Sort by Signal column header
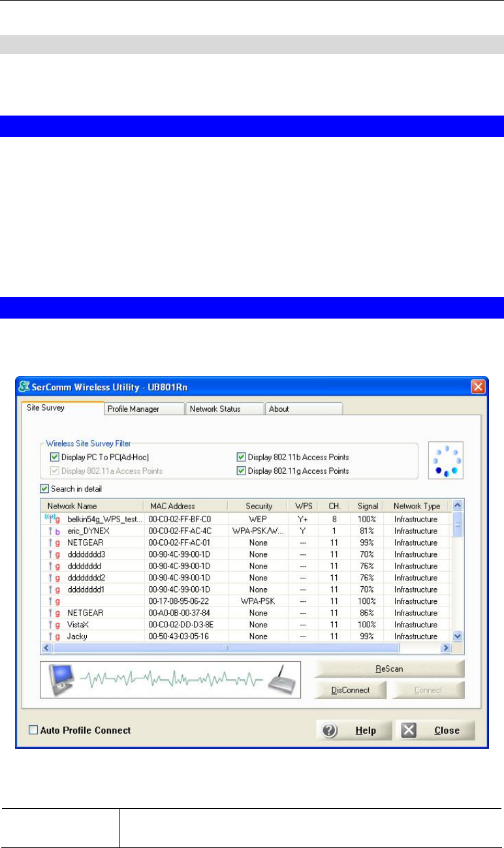504x848 pixels. (368, 506)
